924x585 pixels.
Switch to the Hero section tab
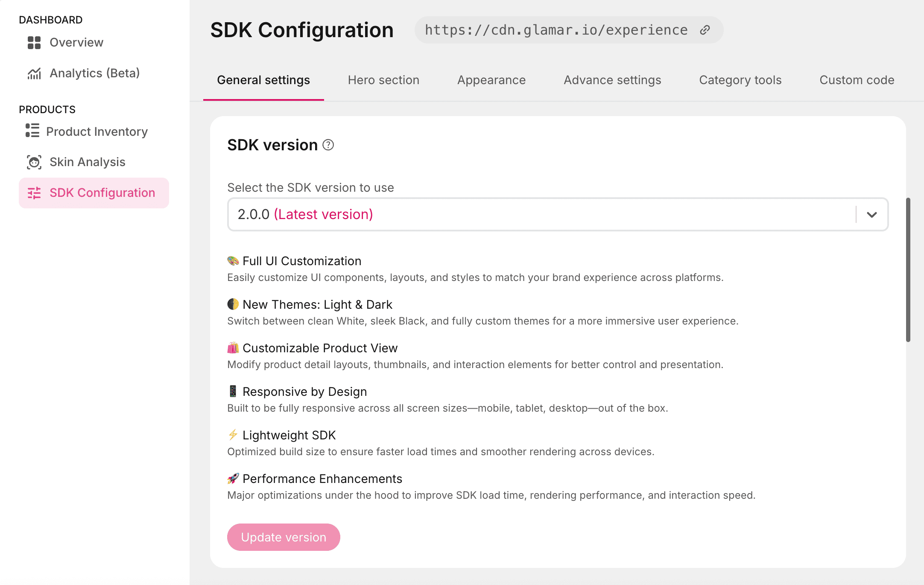point(383,80)
